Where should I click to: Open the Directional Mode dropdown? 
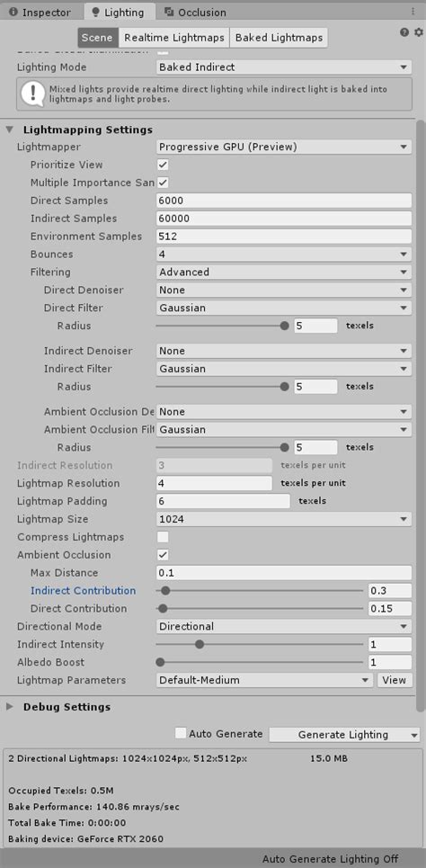[x=284, y=627]
